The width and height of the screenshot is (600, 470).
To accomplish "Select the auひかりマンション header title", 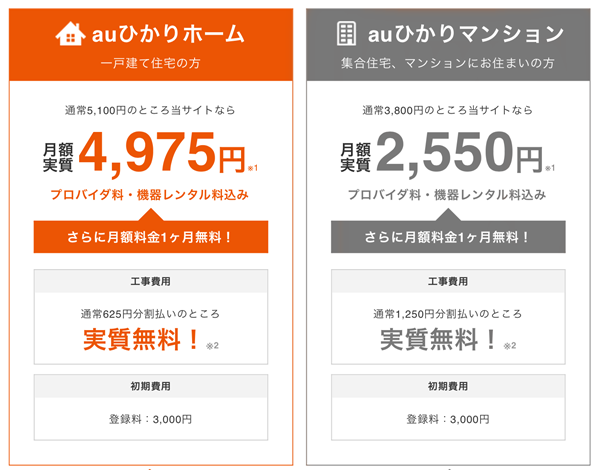I will 466,34.
